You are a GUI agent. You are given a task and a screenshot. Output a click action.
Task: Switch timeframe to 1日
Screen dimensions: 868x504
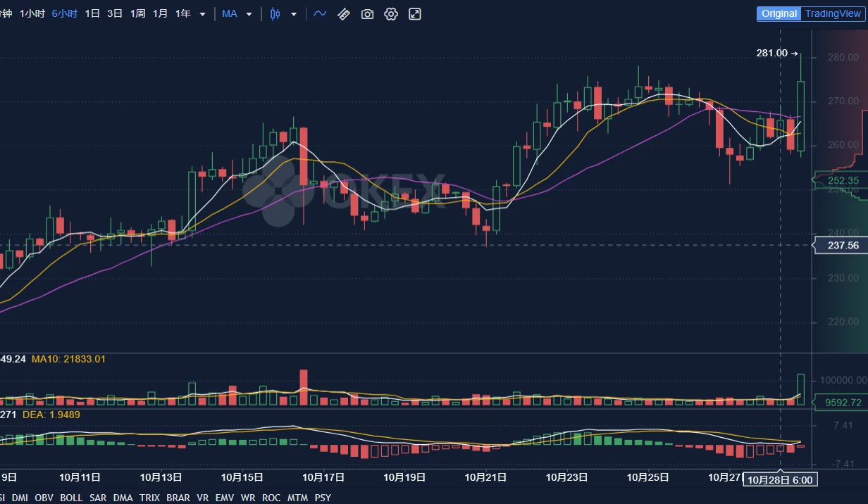coord(92,13)
